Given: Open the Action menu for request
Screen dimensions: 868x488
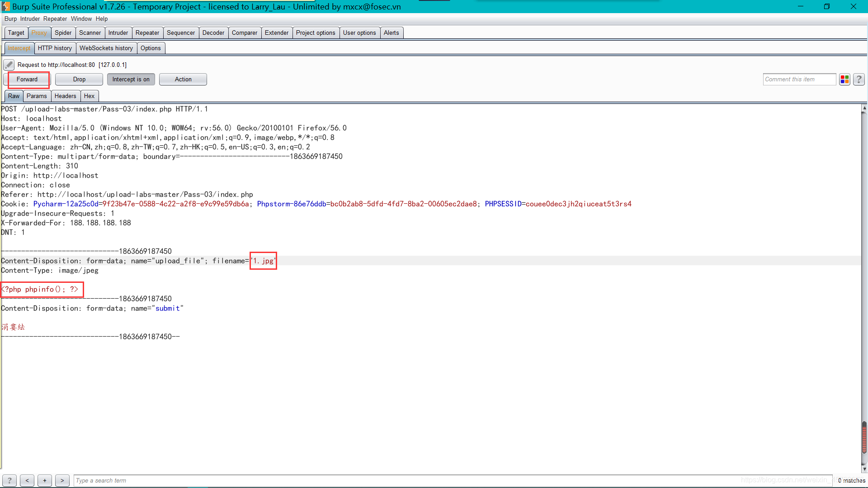Looking at the screenshot, I should (x=183, y=79).
